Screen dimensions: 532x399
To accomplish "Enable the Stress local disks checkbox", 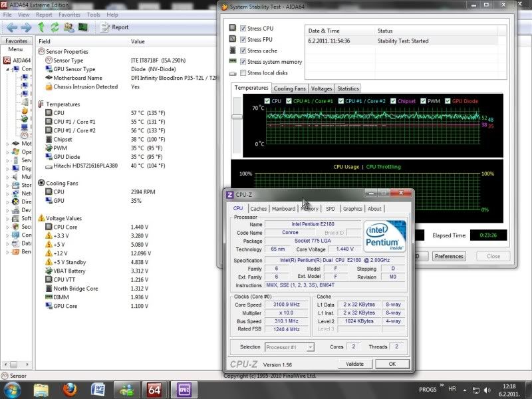I will (243, 73).
